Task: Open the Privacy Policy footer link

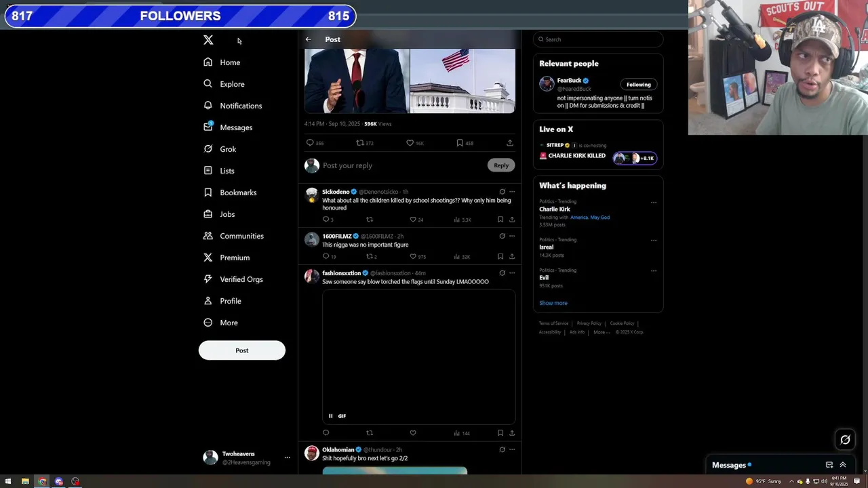Action: coord(589,323)
